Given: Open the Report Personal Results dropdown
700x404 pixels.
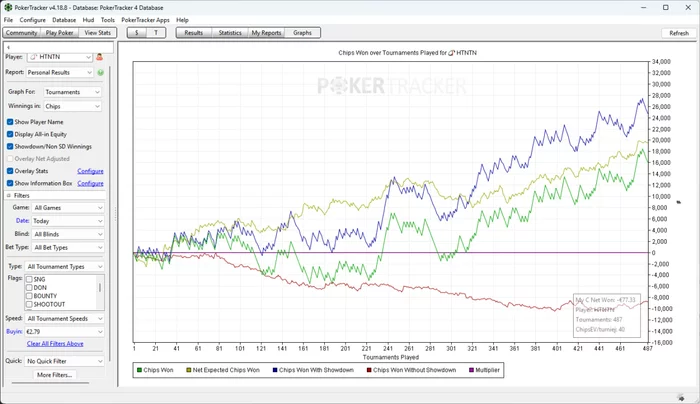Looking at the screenshot, I should coord(59,72).
